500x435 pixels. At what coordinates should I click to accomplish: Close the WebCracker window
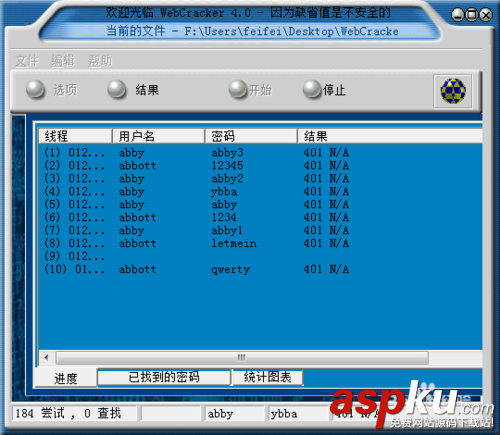[486, 15]
